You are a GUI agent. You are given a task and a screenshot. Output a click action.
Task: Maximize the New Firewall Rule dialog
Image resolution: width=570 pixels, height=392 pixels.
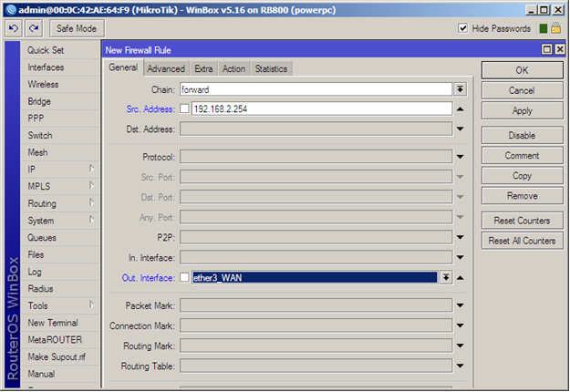coord(546,49)
